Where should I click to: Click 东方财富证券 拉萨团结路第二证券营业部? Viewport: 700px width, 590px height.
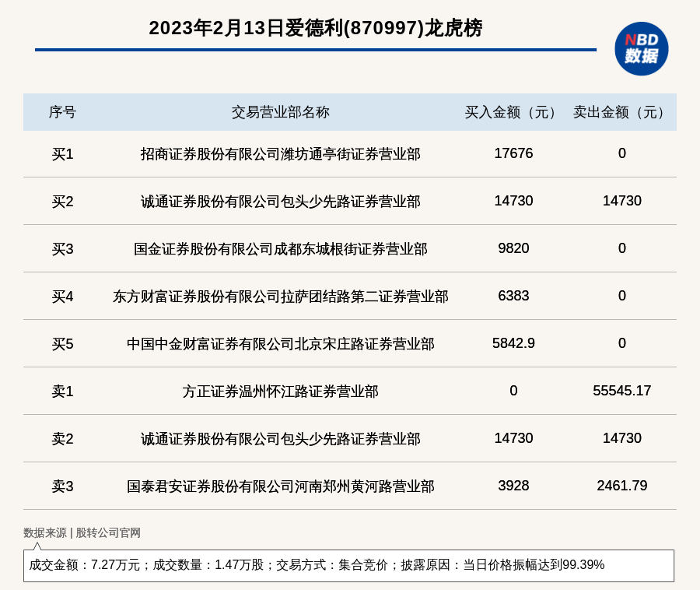(280, 297)
